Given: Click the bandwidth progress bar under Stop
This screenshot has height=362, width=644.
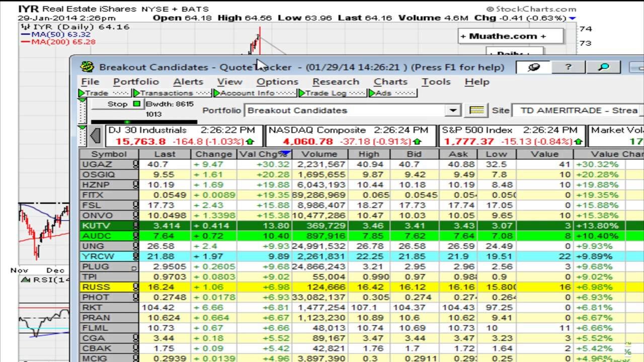Looking at the screenshot, I should coord(144,122).
